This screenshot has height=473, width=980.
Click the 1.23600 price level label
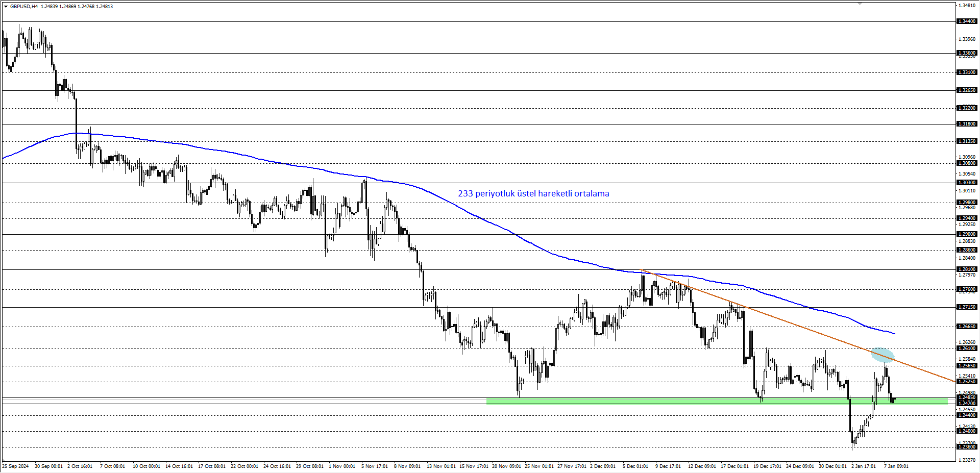coord(967,447)
